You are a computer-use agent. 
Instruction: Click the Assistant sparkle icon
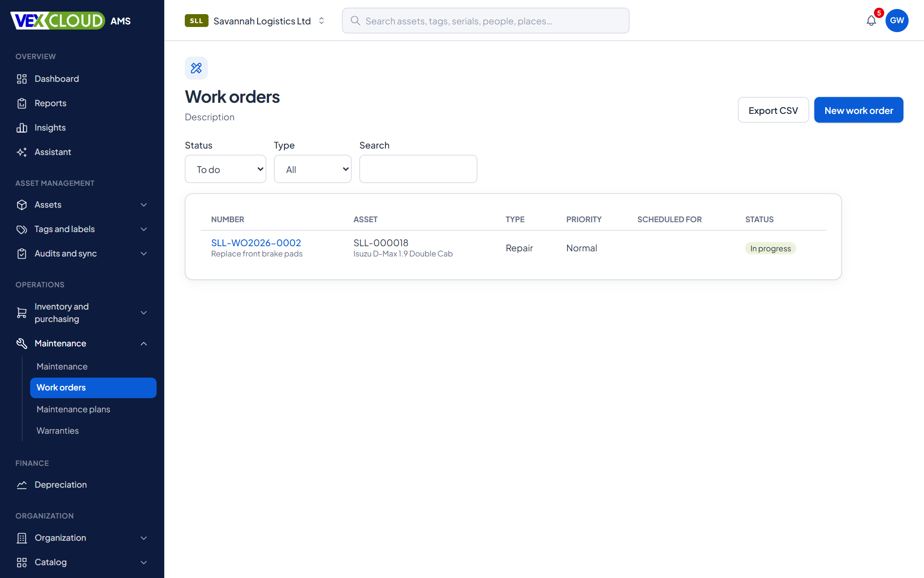click(x=22, y=152)
